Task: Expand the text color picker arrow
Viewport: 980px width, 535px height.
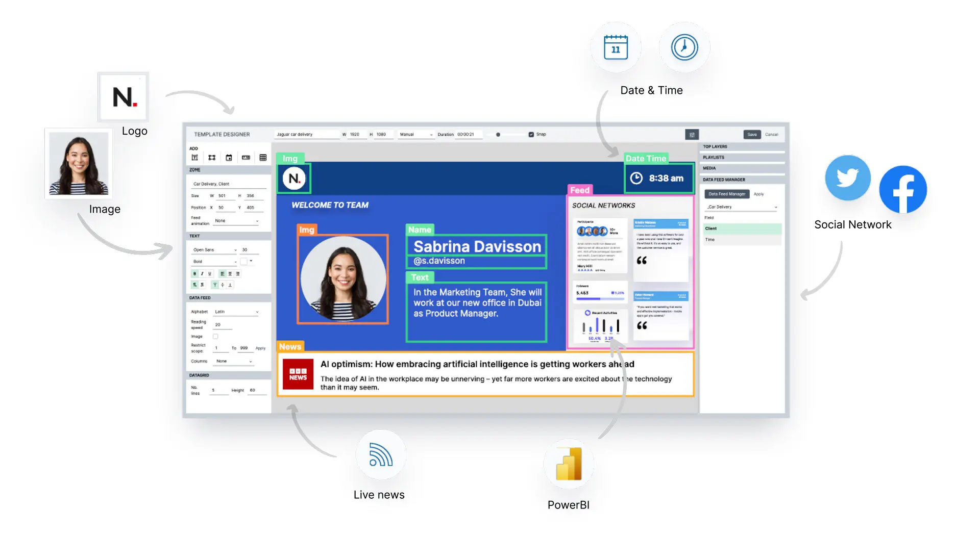Action: click(251, 261)
